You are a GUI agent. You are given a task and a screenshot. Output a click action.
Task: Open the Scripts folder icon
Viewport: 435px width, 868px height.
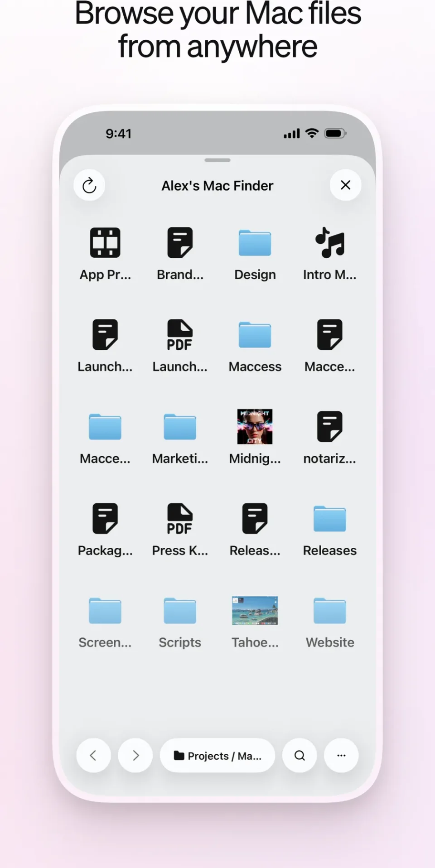point(180,611)
